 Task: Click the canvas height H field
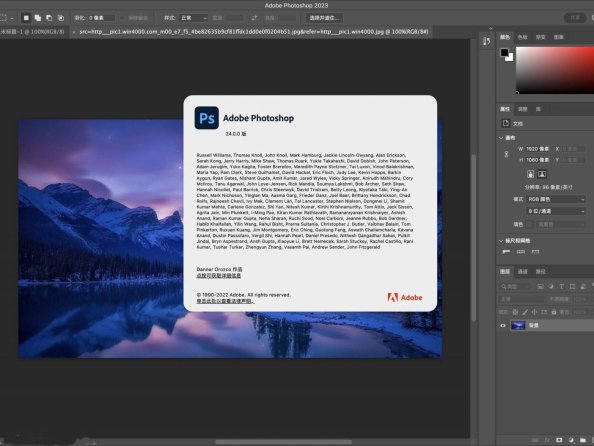(537, 160)
